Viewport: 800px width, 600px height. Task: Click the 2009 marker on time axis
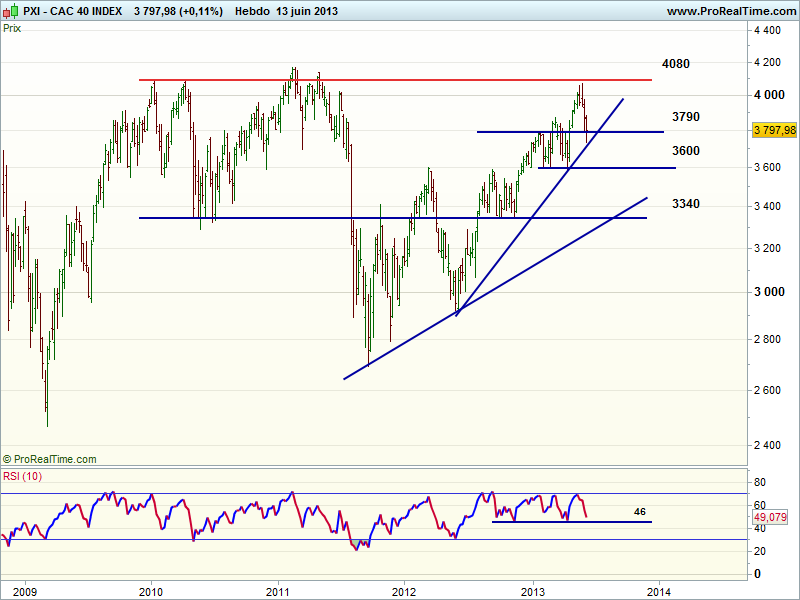tap(24, 590)
